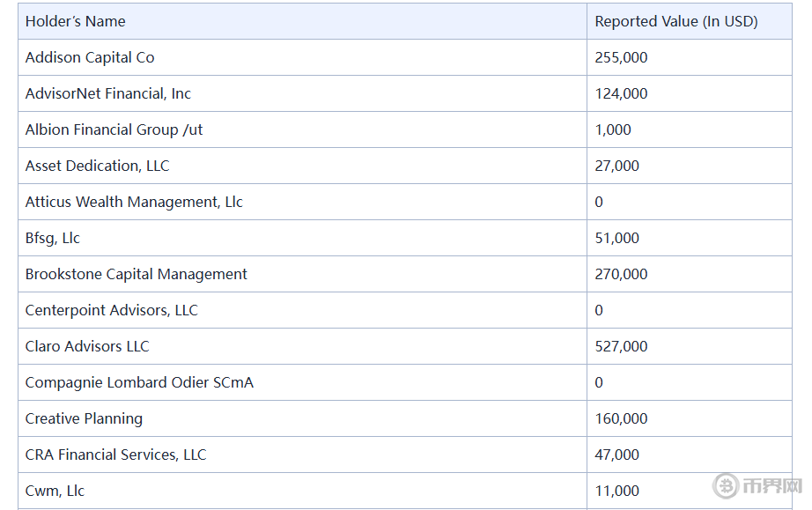Click the Cwm, Llc holder name
812x510 pixels.
(55, 491)
